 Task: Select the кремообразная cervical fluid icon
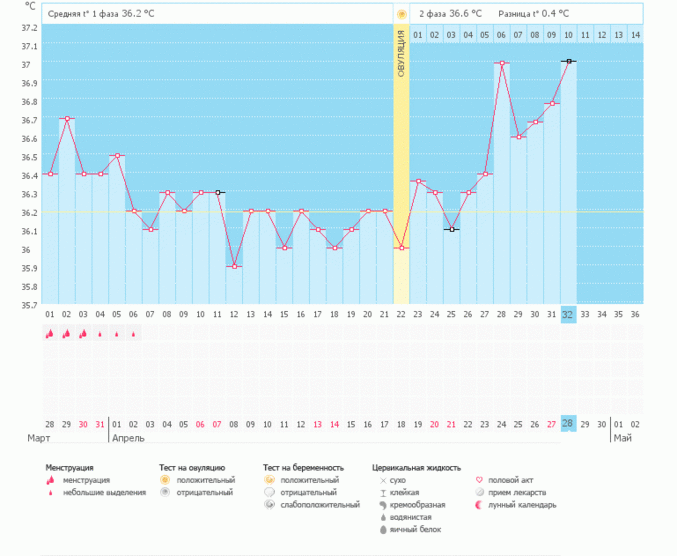[384, 505]
